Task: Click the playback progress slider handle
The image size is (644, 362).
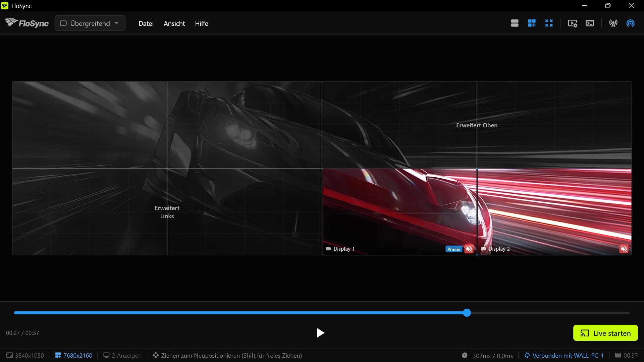Action: click(467, 313)
